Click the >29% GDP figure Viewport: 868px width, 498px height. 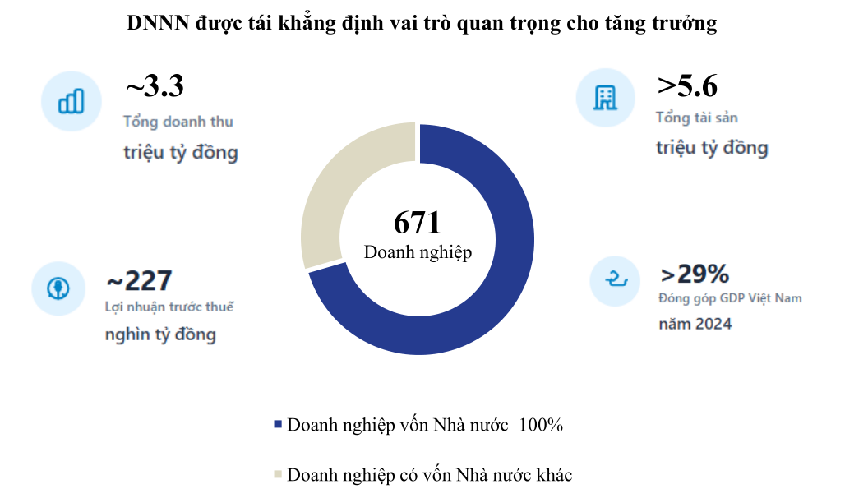click(x=695, y=274)
